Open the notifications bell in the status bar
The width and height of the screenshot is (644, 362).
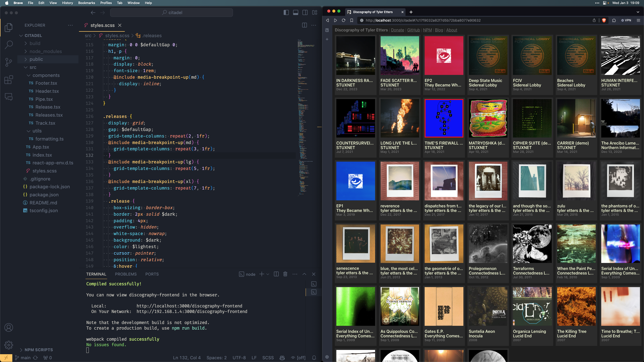[x=314, y=358]
